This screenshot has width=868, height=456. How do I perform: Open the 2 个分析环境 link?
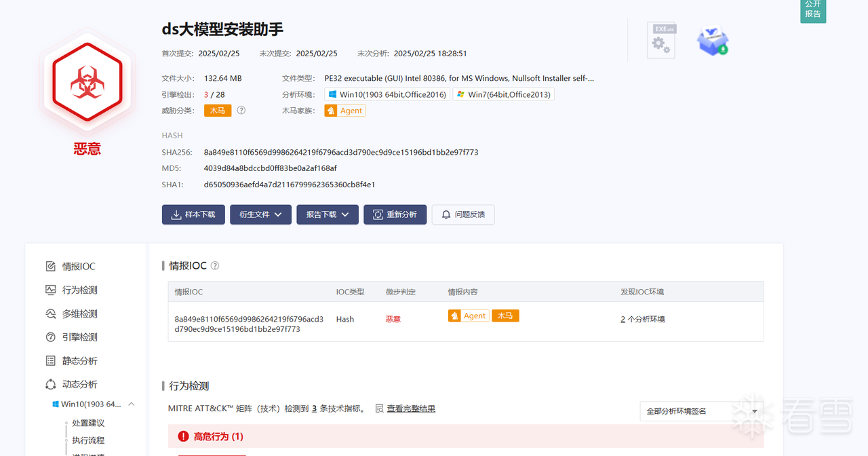[x=643, y=319]
